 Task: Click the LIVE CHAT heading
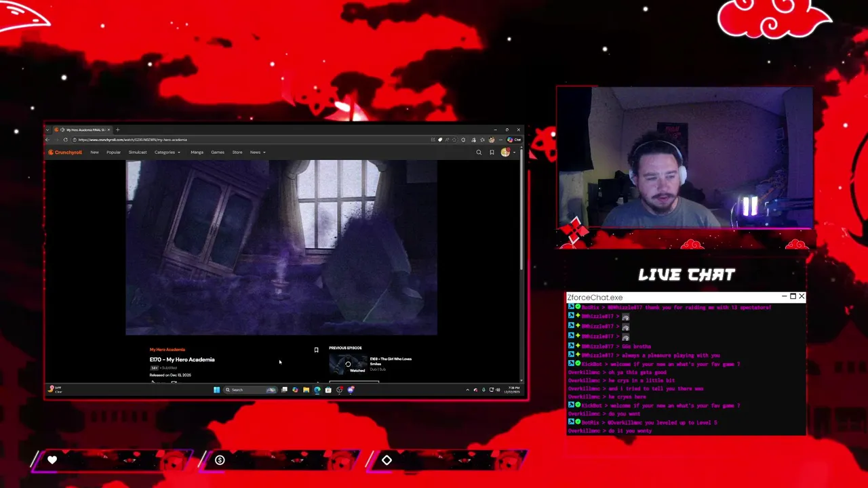coord(686,274)
